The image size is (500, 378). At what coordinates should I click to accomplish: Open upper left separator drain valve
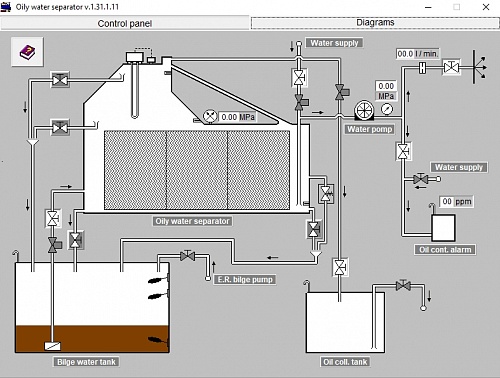point(60,80)
